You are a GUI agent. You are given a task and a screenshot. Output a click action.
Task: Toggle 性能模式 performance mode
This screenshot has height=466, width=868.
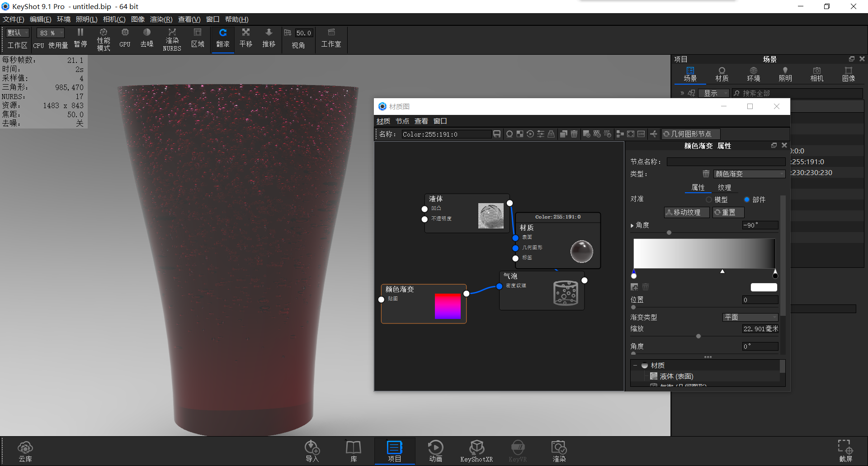(103, 38)
